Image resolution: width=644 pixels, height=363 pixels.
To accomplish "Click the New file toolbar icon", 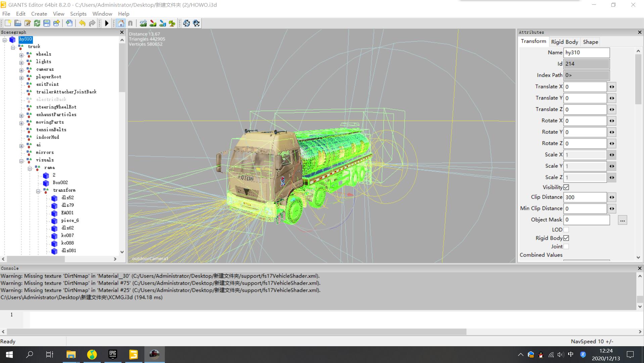I will coord(8,23).
